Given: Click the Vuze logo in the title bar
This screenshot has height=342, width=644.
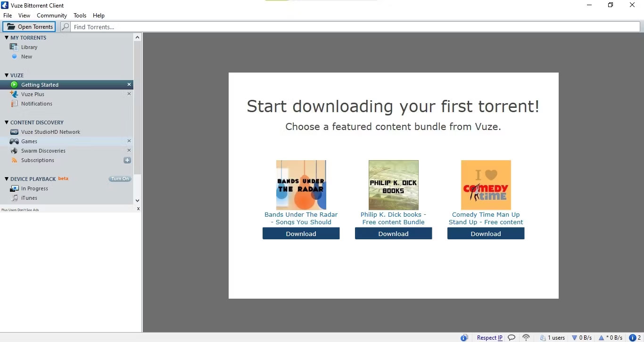Looking at the screenshot, I should [x=4, y=5].
